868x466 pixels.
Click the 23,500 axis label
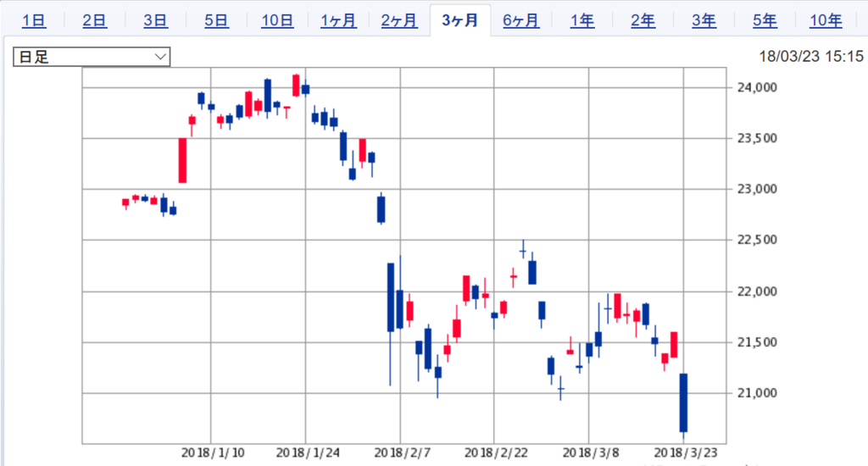(x=757, y=138)
